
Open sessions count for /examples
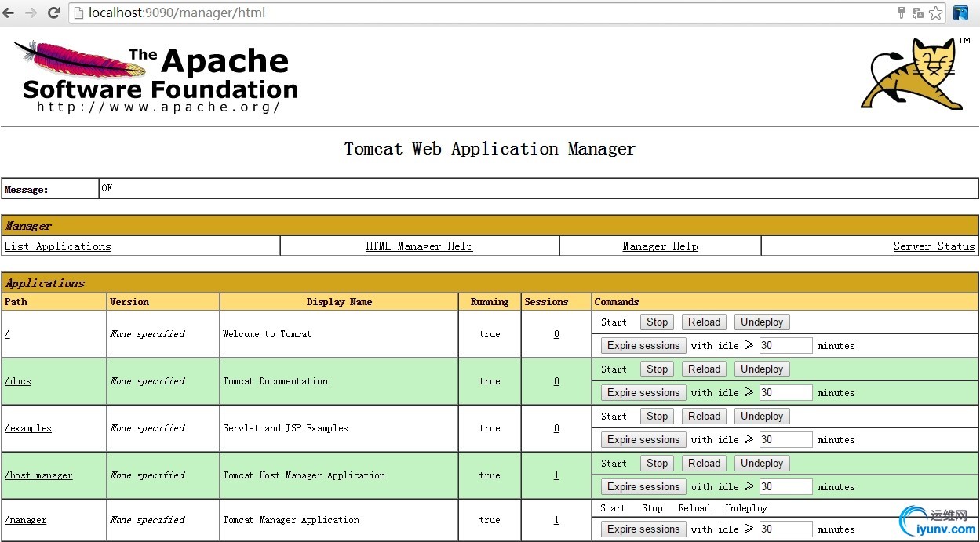pos(556,428)
